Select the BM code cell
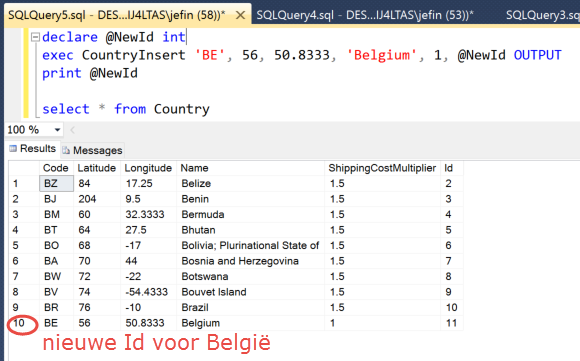Image resolution: width=580 pixels, height=361 pixels. coord(57,215)
